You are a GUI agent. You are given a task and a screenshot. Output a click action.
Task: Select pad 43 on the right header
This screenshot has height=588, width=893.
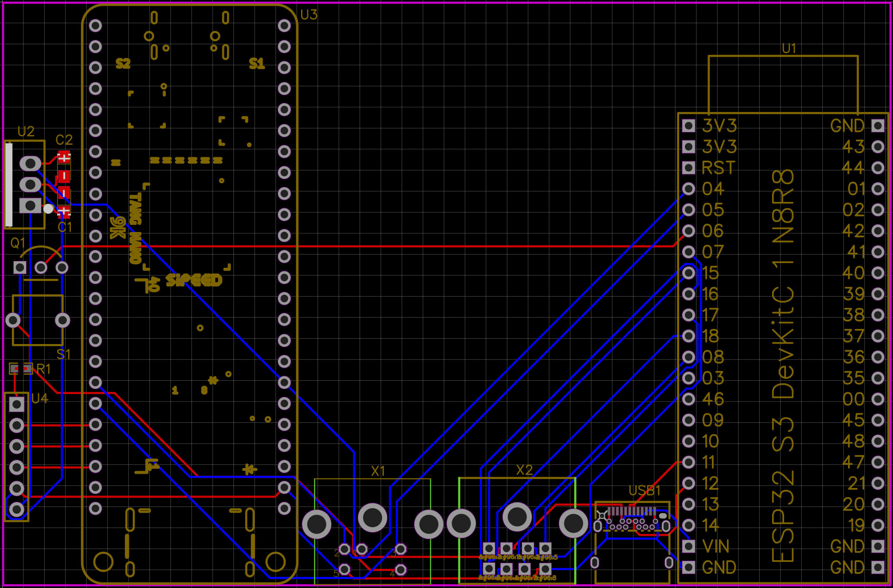[878, 147]
